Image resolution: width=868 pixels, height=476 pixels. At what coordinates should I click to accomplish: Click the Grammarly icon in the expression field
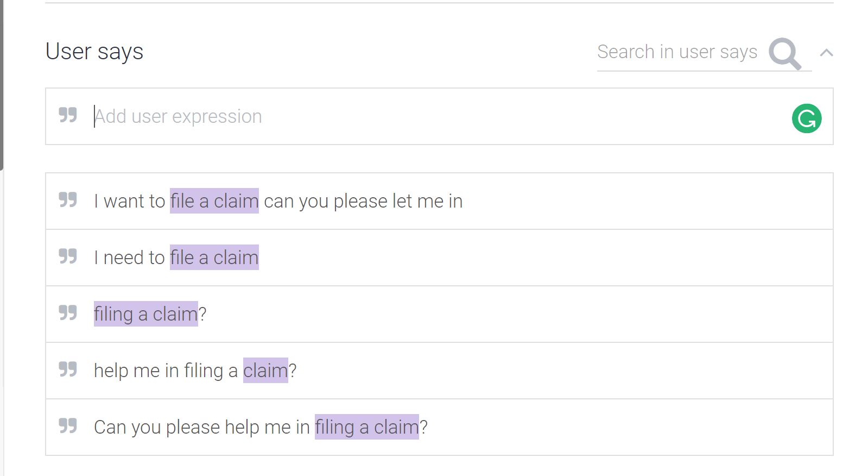[806, 118]
